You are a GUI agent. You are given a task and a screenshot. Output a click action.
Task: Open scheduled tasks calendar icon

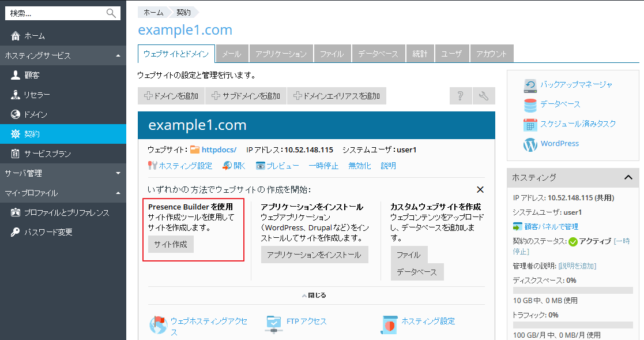530,124
